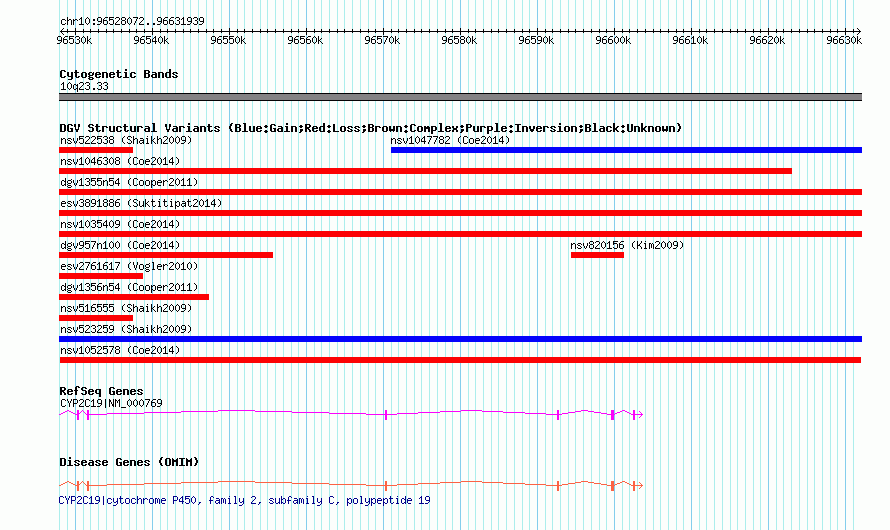Select the nsv820156 (Kim2009) short red bar
Screen dimensions: 890x530
pyautogui.click(x=597, y=255)
